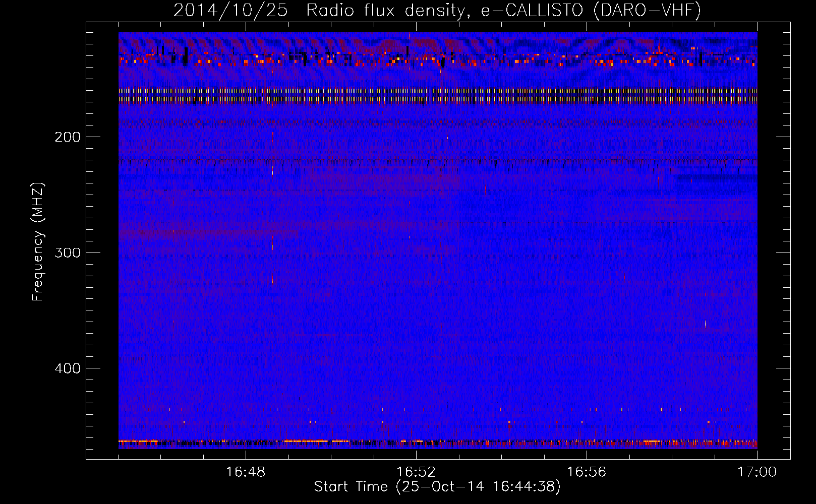Click the 'Frequency (MHZ)' axis label
The height and width of the screenshot is (504, 816).
click(x=38, y=242)
